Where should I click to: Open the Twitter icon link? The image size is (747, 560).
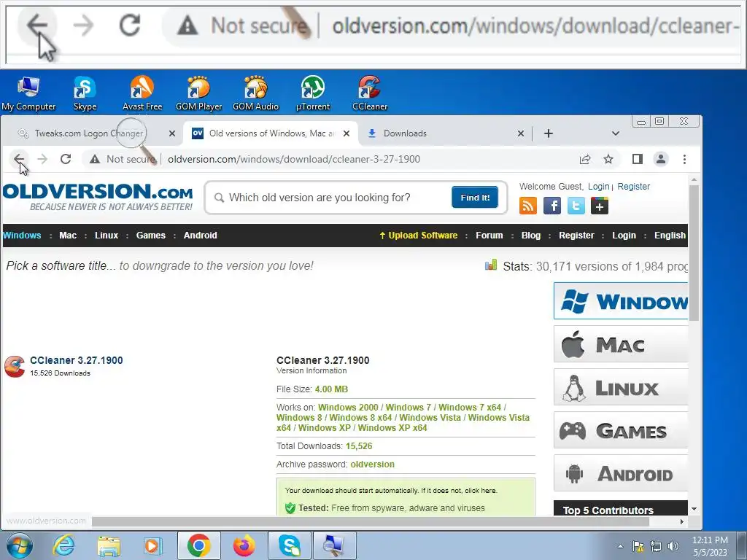576,206
